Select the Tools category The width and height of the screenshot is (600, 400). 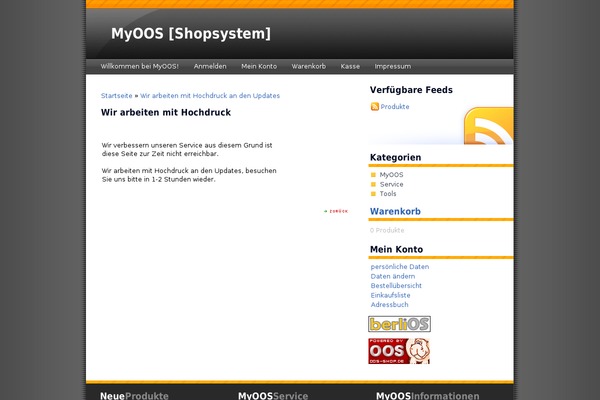(x=388, y=194)
